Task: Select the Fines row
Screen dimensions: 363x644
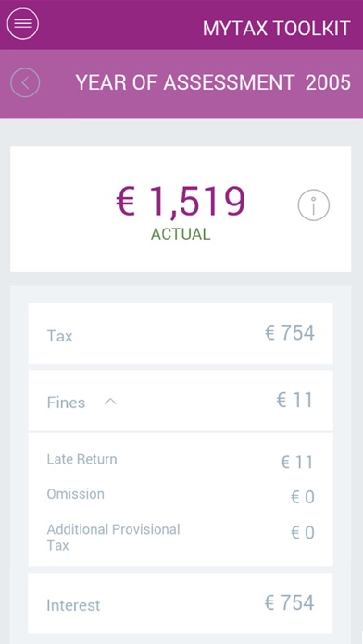Action: coord(181,401)
